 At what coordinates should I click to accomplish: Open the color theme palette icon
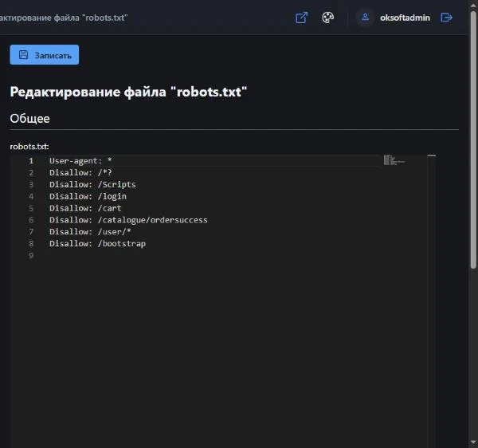pos(327,18)
